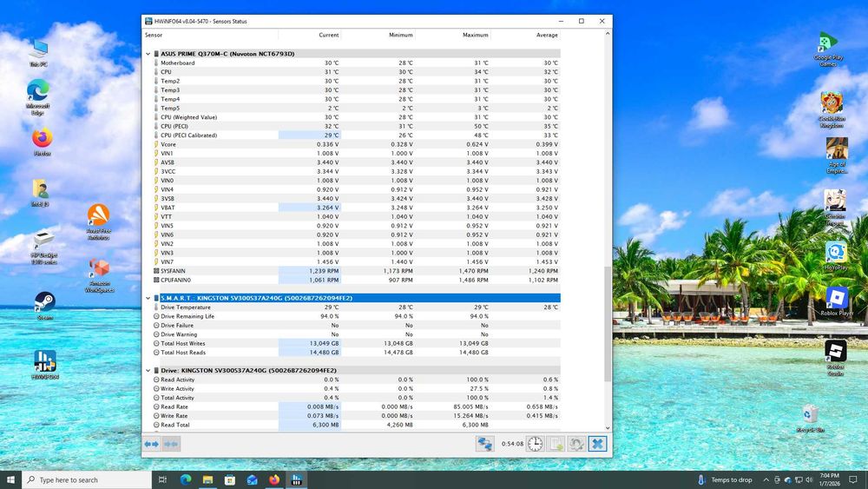Open Age of Empires desktop icon
Screen dimensions: 868x489
pos(837,155)
